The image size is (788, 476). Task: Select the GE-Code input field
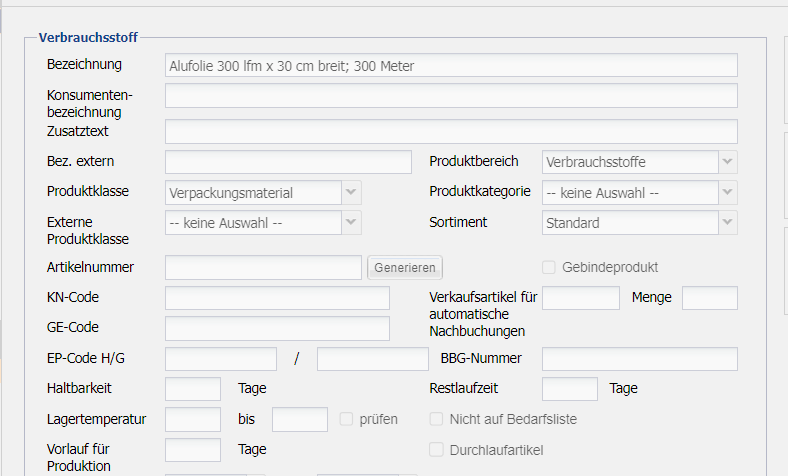coord(277,328)
